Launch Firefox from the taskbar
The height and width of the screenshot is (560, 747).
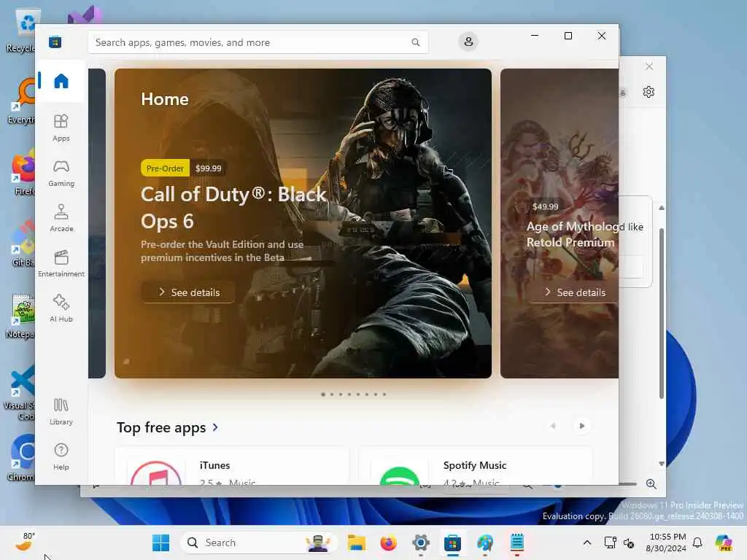point(388,542)
